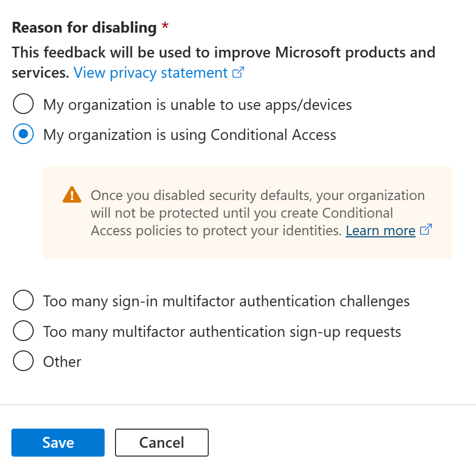Viewport: 476px width, 468px height.
Task: Click the security defaults warning message text
Action: 257,212
